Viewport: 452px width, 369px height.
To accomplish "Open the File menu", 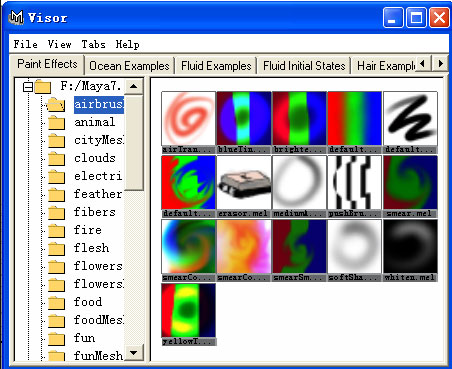I will (25, 44).
